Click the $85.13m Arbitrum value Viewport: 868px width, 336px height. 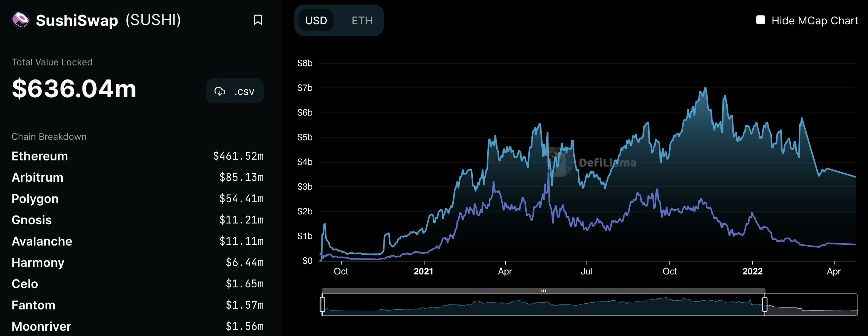click(x=241, y=178)
